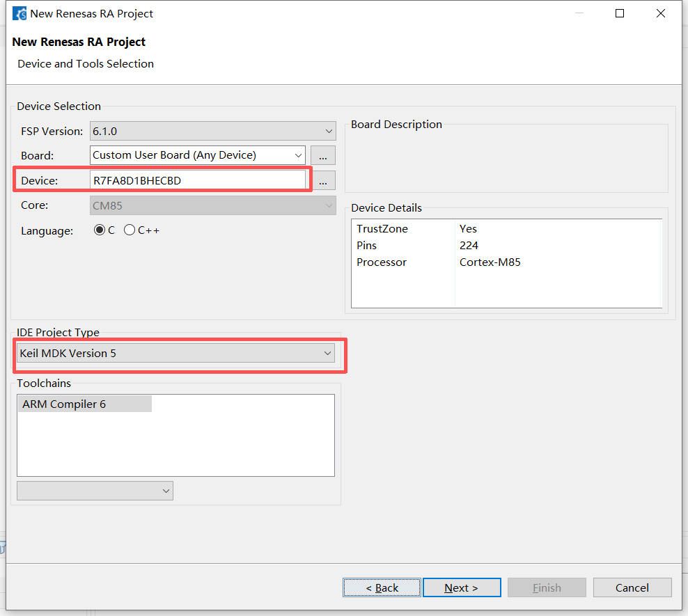Viewport: 688px width, 616px height.
Task: Click the Next button
Action: 462,587
